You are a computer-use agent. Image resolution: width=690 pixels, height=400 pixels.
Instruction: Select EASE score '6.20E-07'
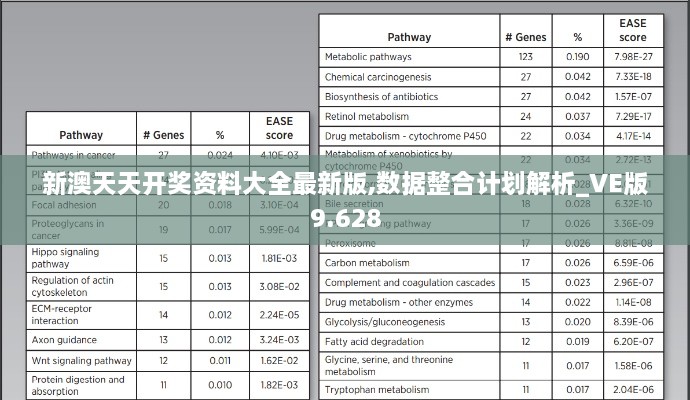click(x=633, y=342)
